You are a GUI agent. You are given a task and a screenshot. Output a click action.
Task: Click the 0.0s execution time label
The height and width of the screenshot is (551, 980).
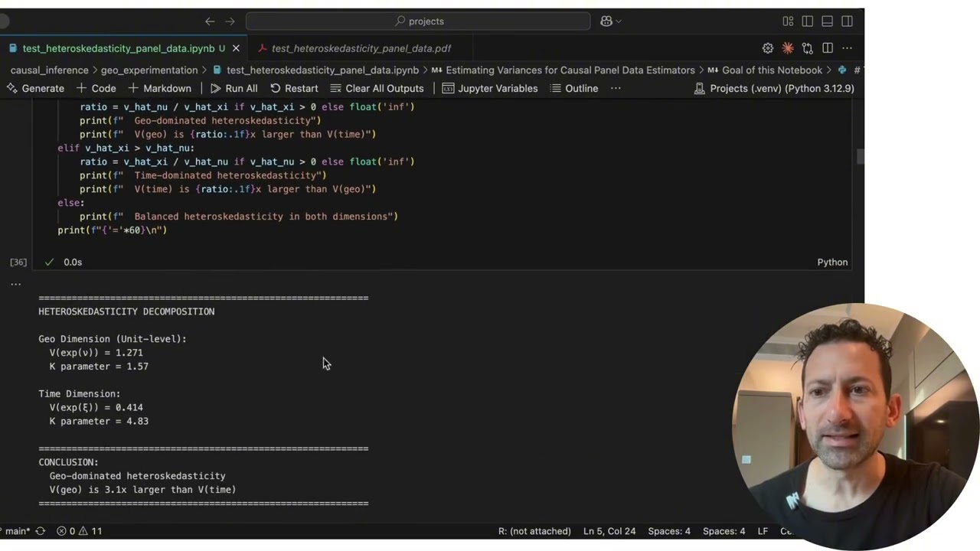73,262
